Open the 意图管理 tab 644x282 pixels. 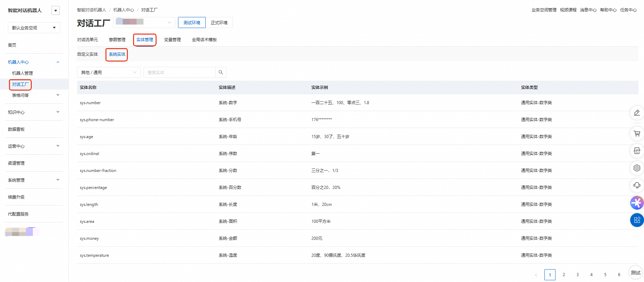click(x=117, y=40)
